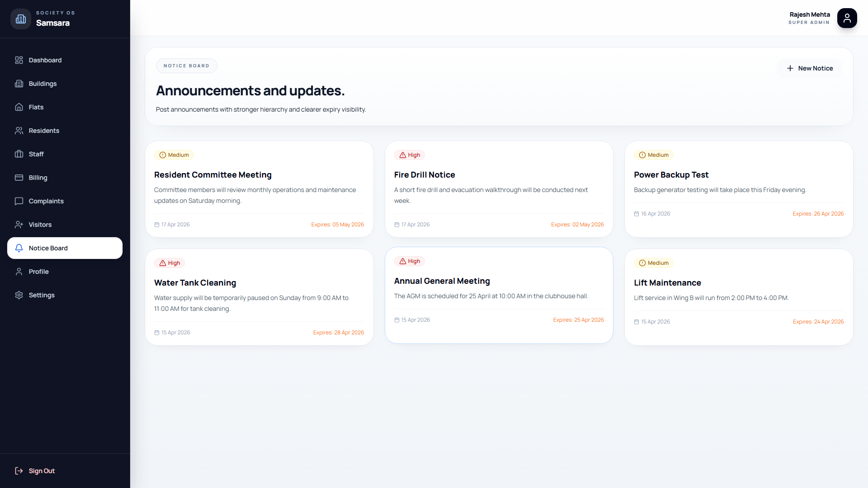Click the Sign Out arrow icon
Screen dimensions: 868x488
pos(19,471)
